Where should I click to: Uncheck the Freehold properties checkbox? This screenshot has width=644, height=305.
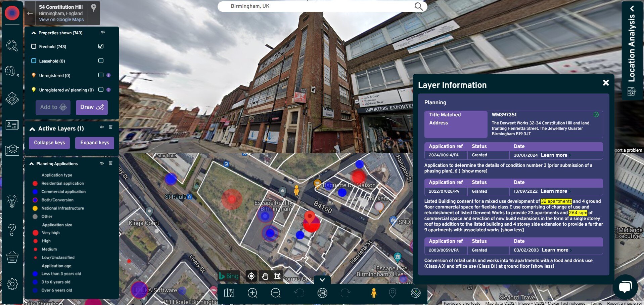tap(100, 46)
